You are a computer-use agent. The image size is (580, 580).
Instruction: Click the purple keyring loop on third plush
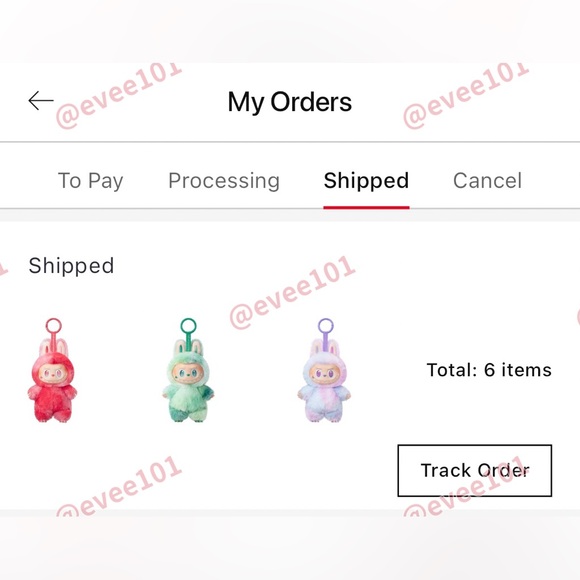pos(326,326)
